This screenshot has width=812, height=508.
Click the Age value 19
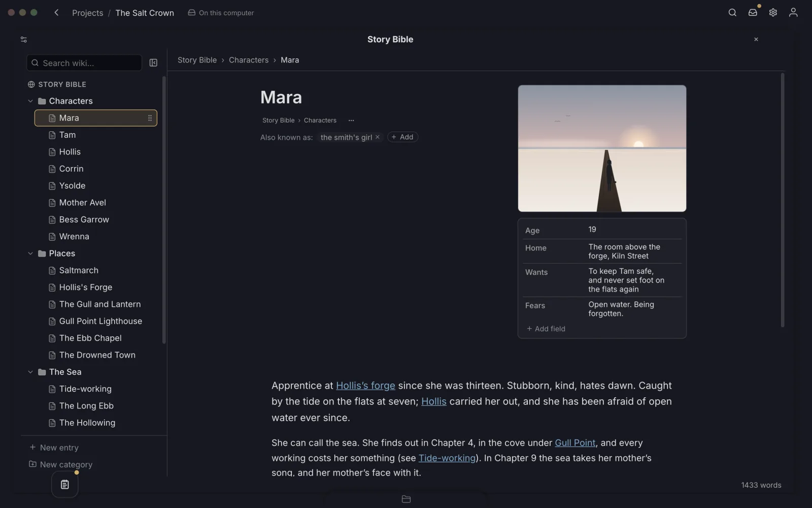[592, 230]
